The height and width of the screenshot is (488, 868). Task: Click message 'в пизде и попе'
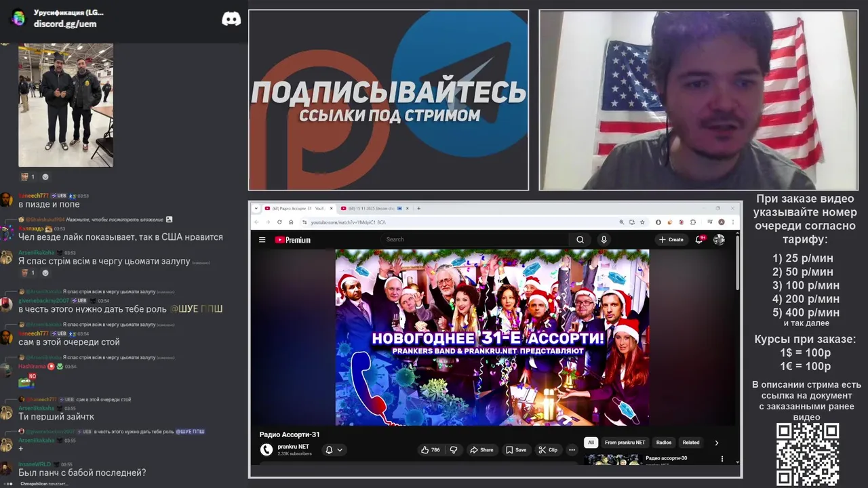click(x=49, y=204)
